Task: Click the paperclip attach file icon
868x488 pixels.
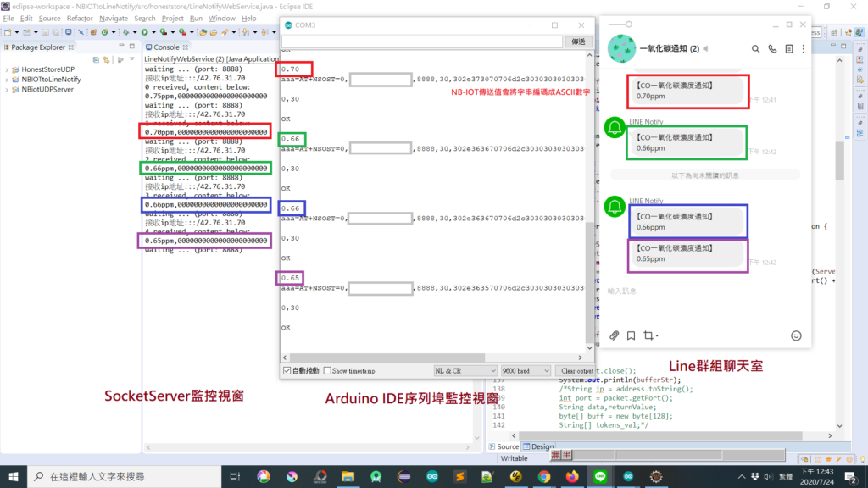Action: 615,335
